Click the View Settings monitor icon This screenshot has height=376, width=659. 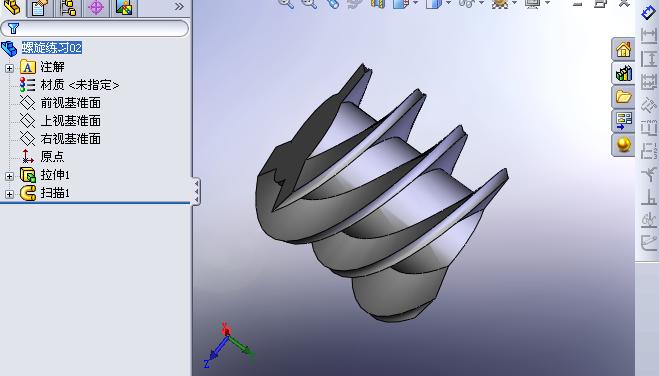click(x=533, y=4)
